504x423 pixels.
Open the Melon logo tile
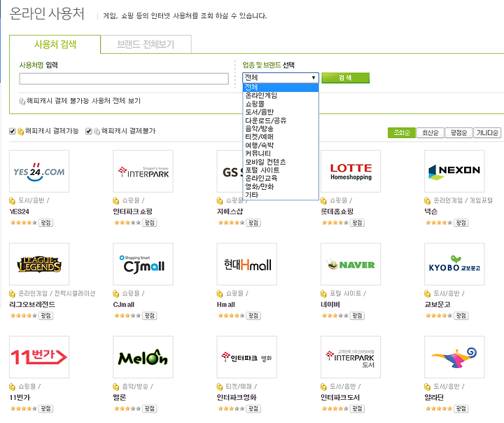pyautogui.click(x=143, y=357)
